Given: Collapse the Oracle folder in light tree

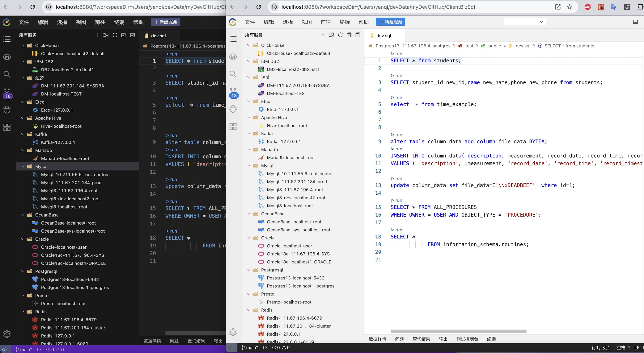Looking at the screenshot, I should click(x=249, y=238).
